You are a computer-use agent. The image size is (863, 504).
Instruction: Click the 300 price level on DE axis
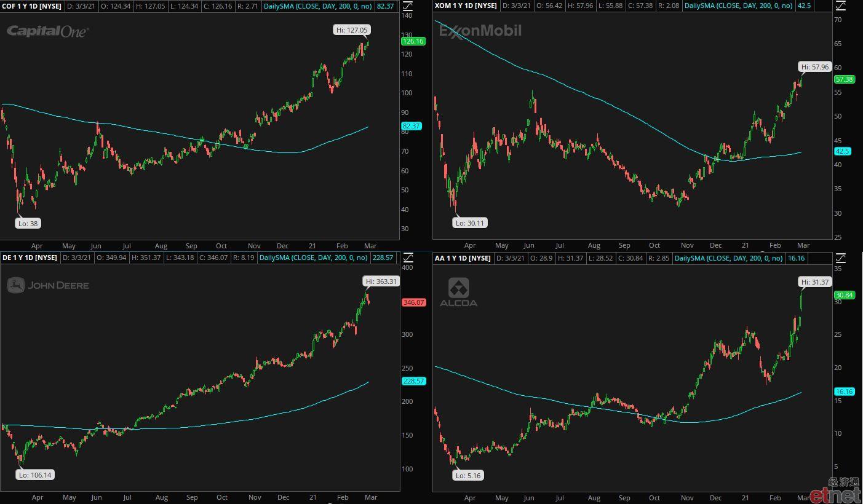(407, 335)
